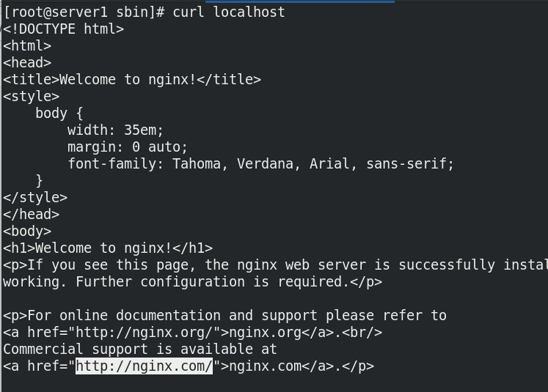
Task: Click the curl localhost command text
Action: pyautogui.click(x=229, y=12)
